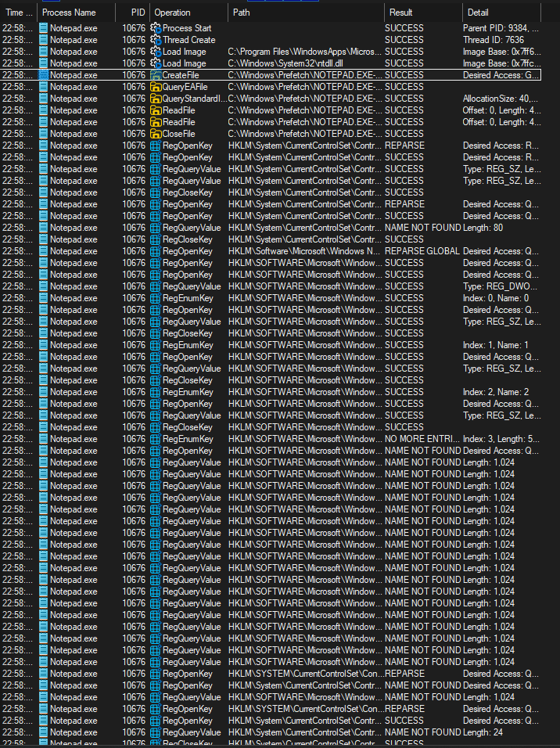The width and height of the screenshot is (560, 748).
Task: Click the QueryEAFile file operation icon
Action: click(x=156, y=87)
